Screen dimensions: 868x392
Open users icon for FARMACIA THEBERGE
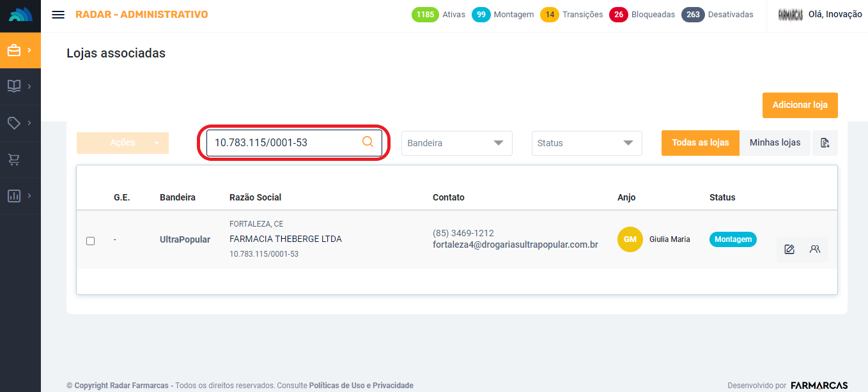(x=814, y=250)
